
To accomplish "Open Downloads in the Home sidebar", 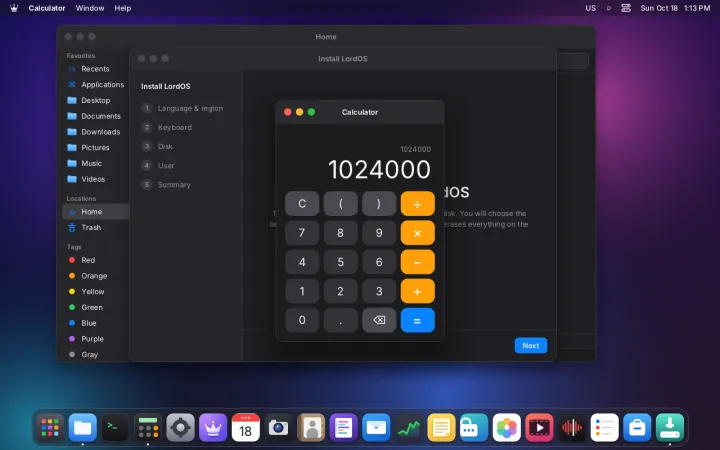I will click(x=95, y=132).
